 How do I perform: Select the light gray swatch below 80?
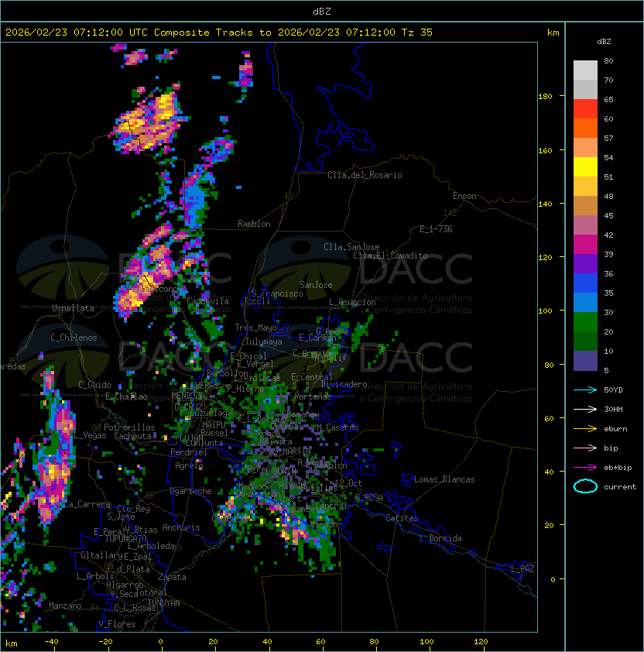click(x=585, y=70)
